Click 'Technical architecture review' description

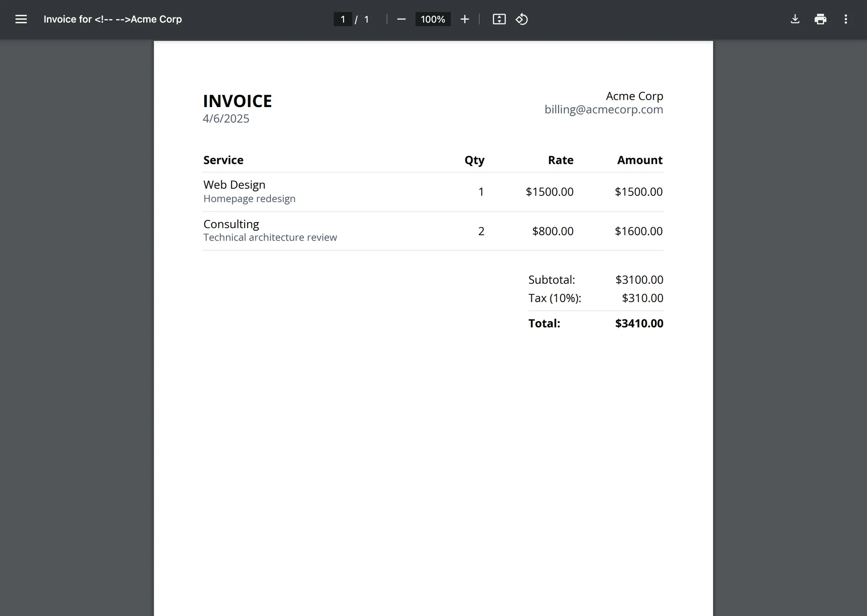click(x=270, y=237)
